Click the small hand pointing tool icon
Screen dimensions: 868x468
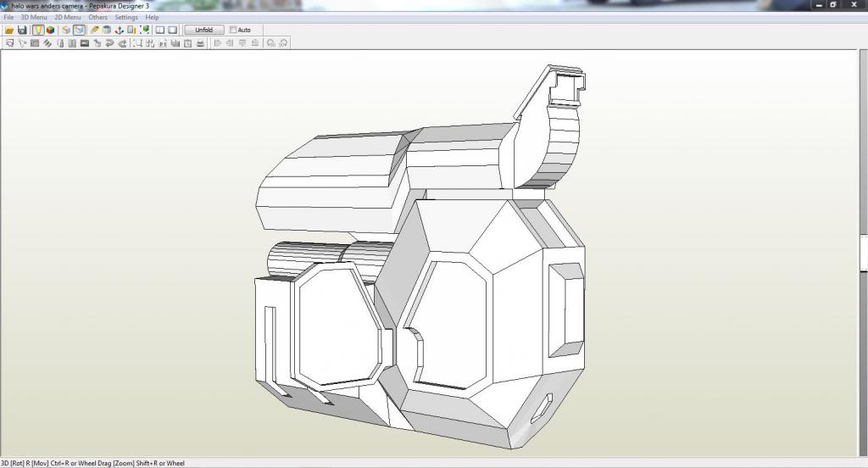(x=97, y=43)
